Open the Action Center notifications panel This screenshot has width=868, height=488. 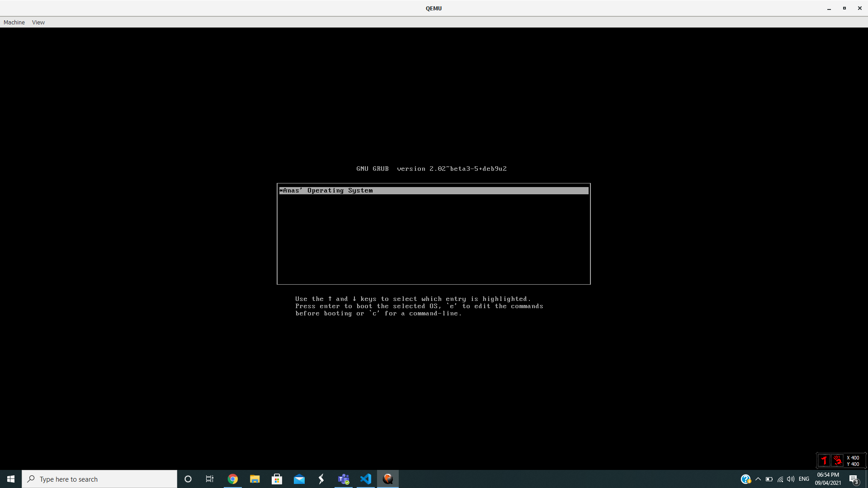[855, 479]
